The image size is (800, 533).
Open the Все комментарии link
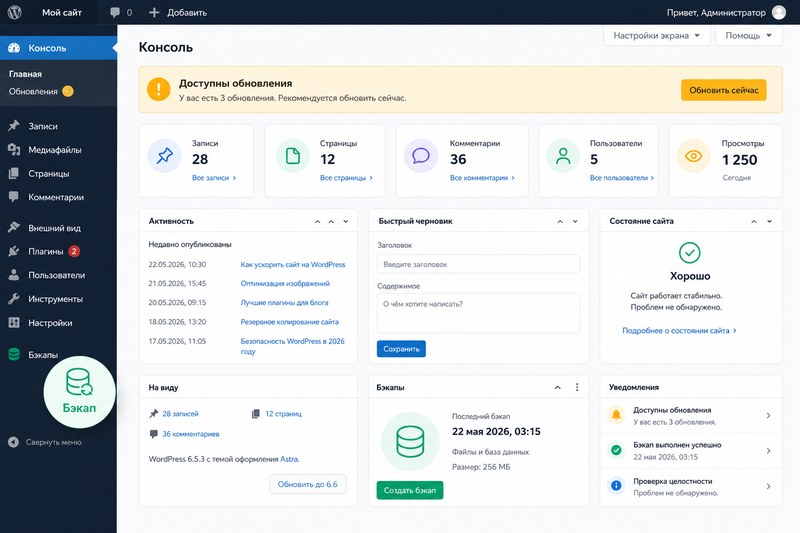click(482, 177)
